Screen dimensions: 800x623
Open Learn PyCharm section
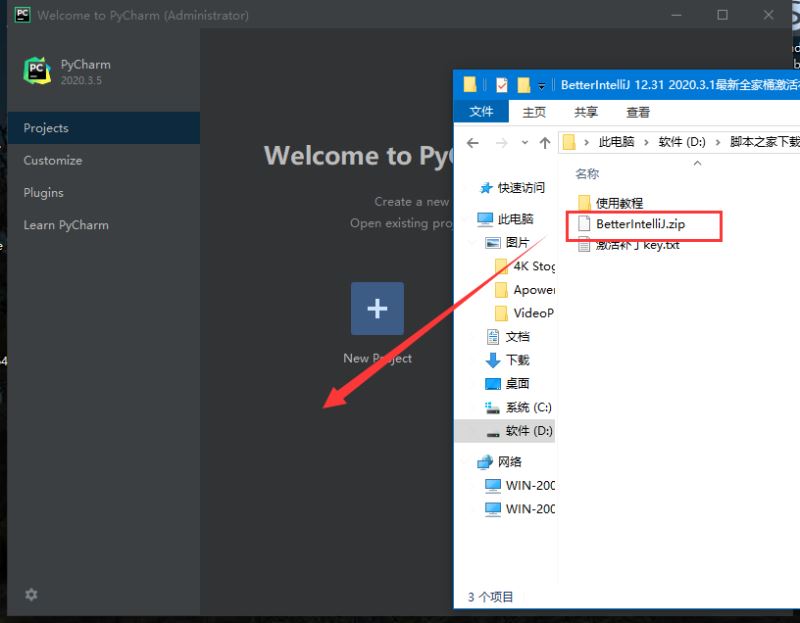click(66, 225)
